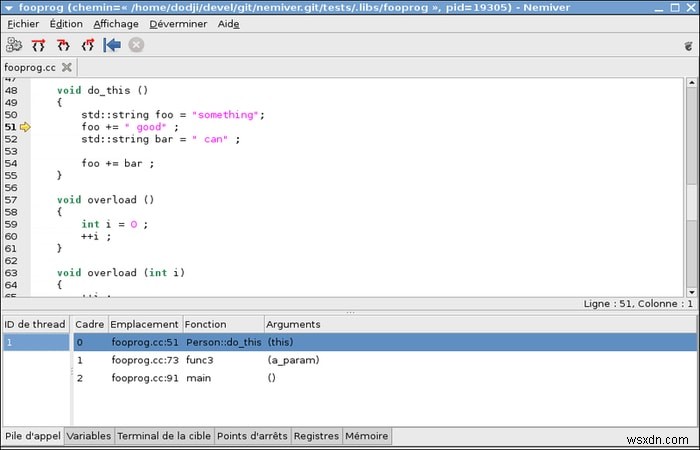Close the fooprog.cc tab
This screenshot has width=700, height=450.
point(67,67)
